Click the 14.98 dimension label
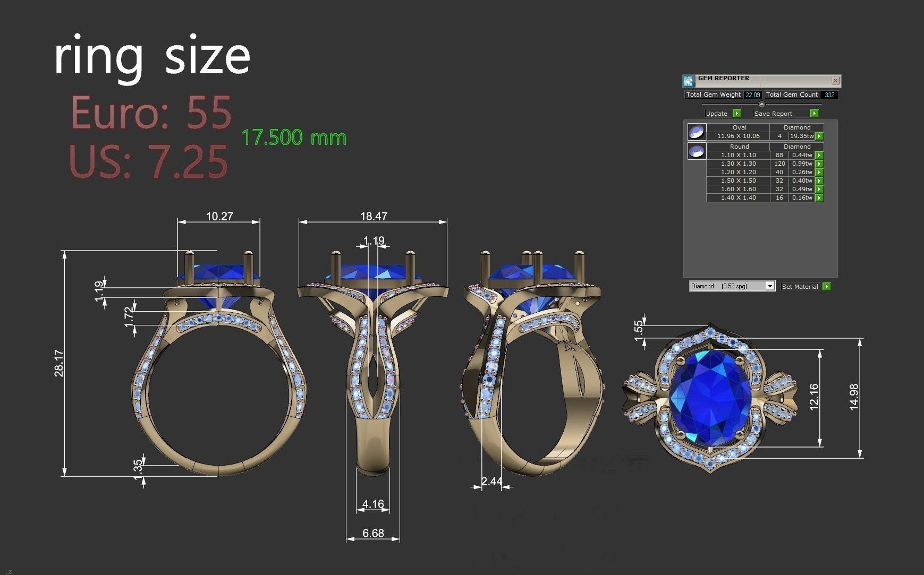 point(854,397)
